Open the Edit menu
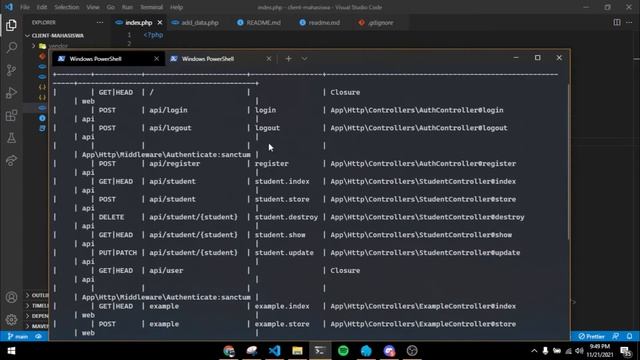This screenshot has height=360, width=640. [42, 7]
